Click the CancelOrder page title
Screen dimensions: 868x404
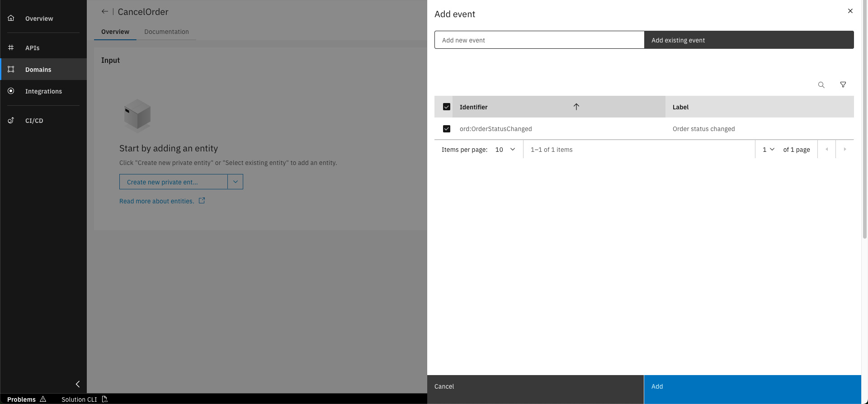pyautogui.click(x=143, y=12)
